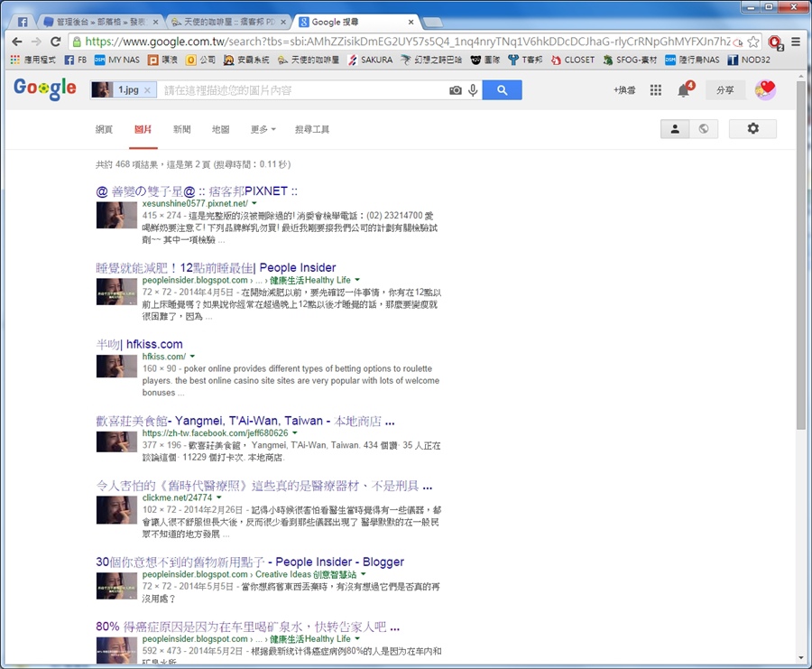
Task: Click thumbnail of the hfkiss.com result
Action: [116, 367]
